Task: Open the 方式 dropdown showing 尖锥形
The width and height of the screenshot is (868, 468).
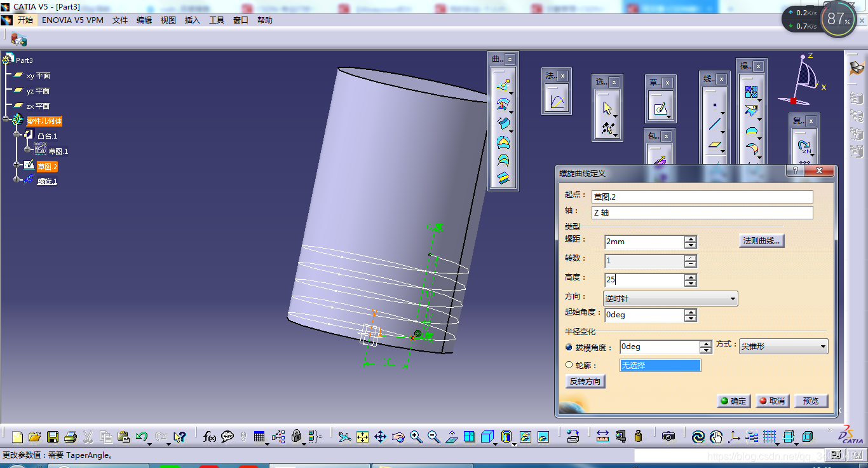Action: click(x=783, y=347)
